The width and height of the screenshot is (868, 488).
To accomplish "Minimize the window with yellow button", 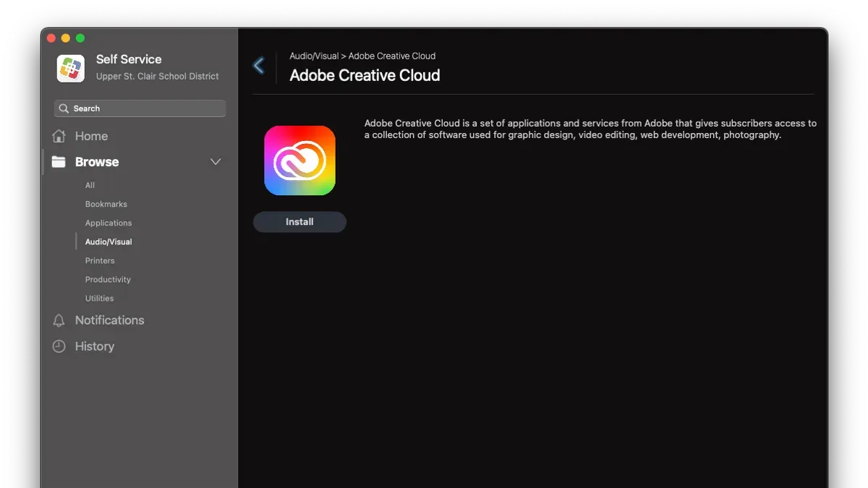I will [66, 38].
